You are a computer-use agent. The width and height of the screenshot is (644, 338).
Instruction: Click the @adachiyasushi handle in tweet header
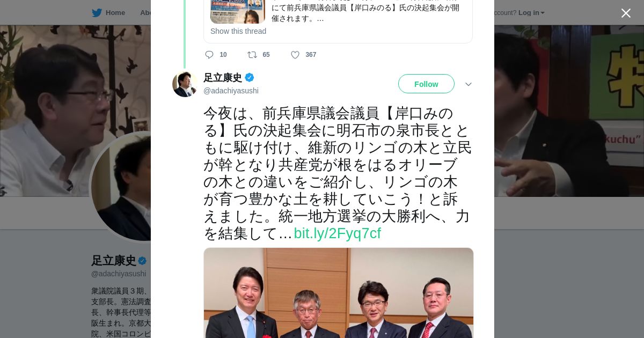[231, 91]
